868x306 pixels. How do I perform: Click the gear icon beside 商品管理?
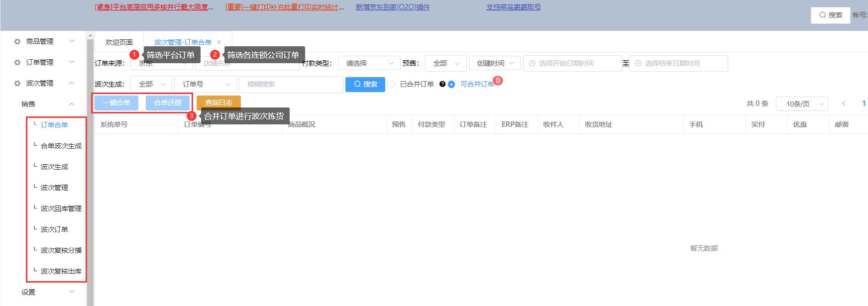coord(17,41)
